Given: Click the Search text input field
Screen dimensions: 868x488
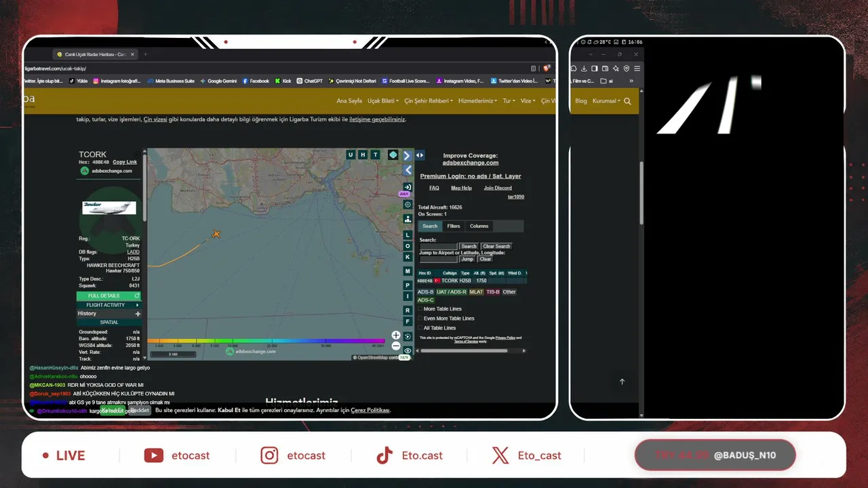Looking at the screenshot, I should click(439, 246).
